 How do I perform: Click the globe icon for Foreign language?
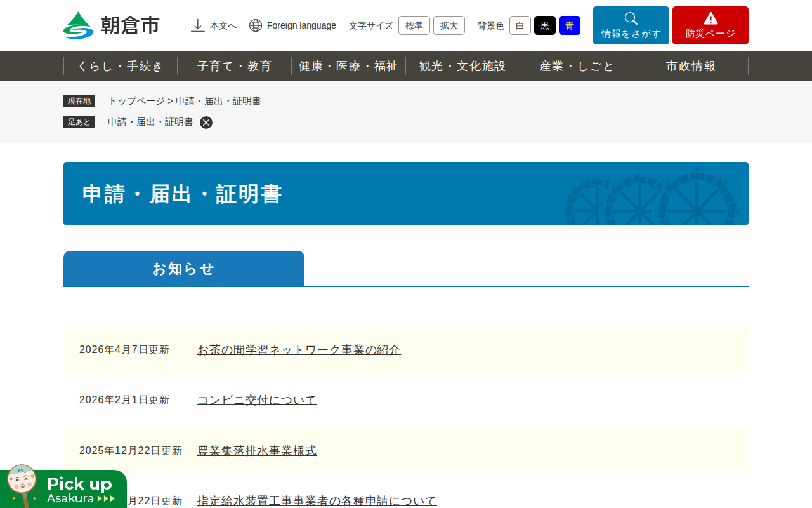tap(256, 25)
